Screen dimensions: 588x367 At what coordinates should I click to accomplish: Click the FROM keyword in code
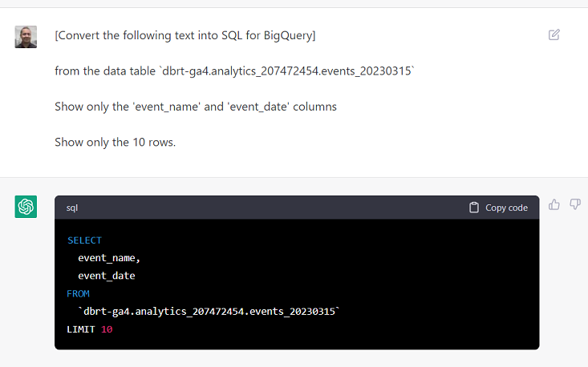click(x=78, y=293)
